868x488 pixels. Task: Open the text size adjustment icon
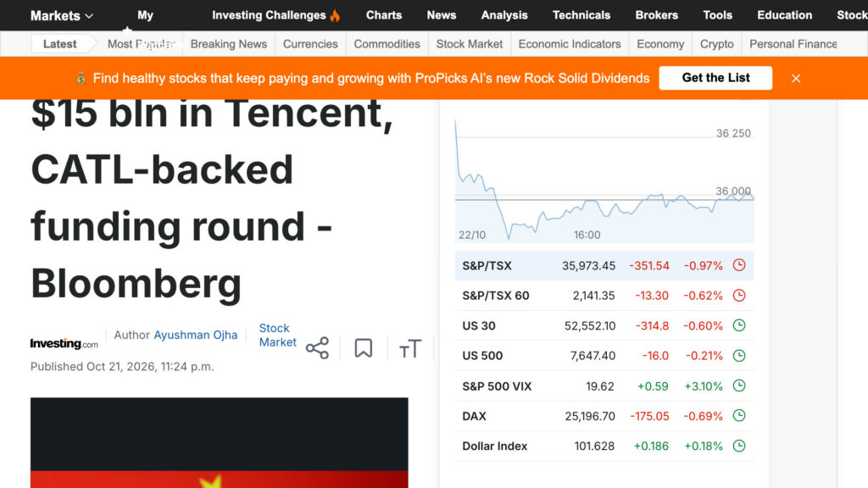pos(410,348)
